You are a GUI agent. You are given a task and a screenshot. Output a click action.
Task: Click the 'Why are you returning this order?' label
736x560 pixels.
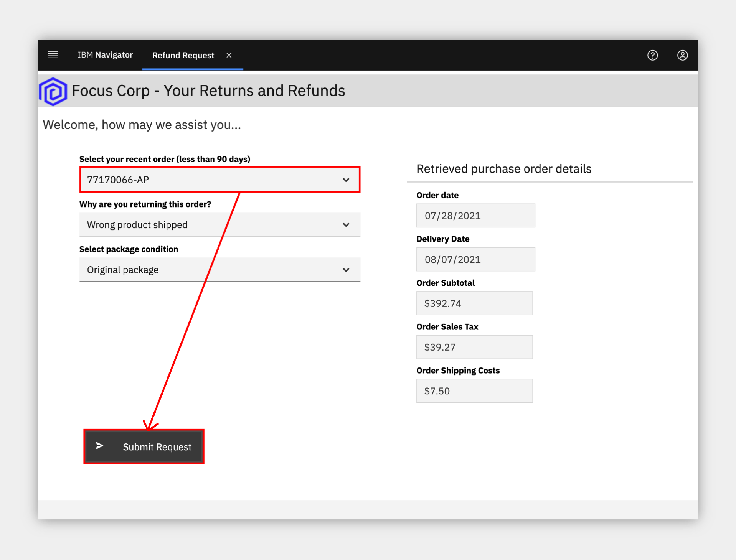pos(145,204)
